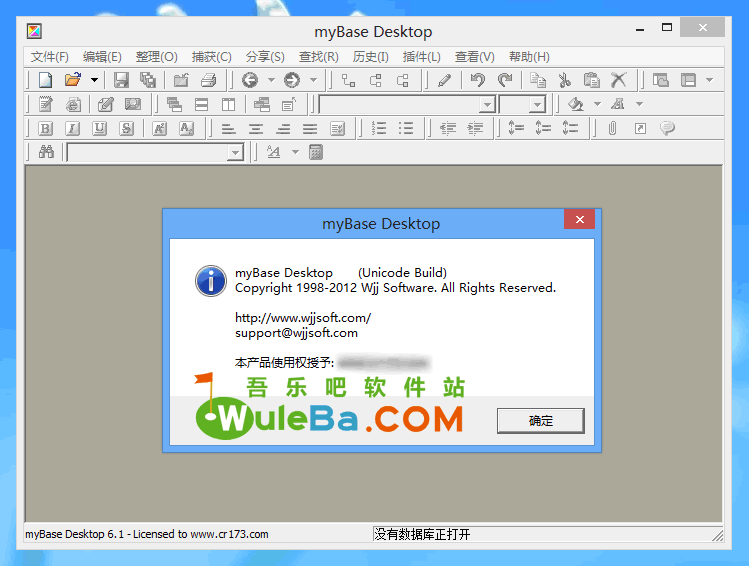Expand the Back history dropdown arrow
Viewport: 749px width, 566px height.
pyautogui.click(x=271, y=80)
